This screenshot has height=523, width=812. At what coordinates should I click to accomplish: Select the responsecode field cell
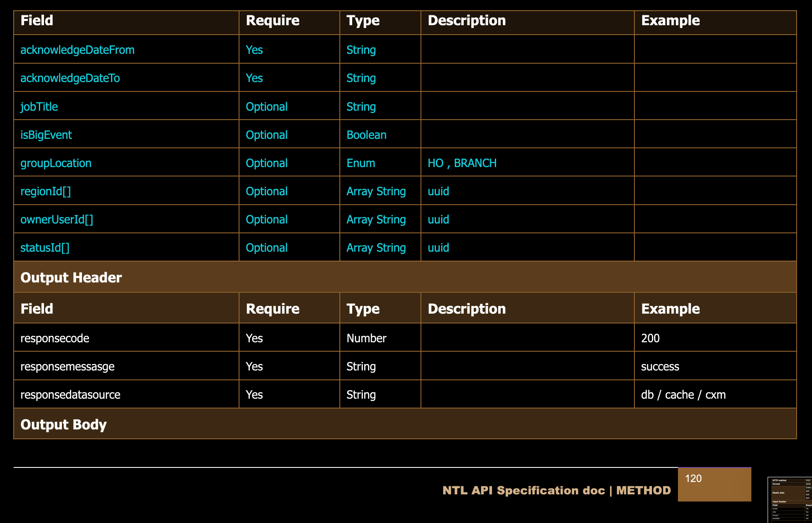coord(55,338)
